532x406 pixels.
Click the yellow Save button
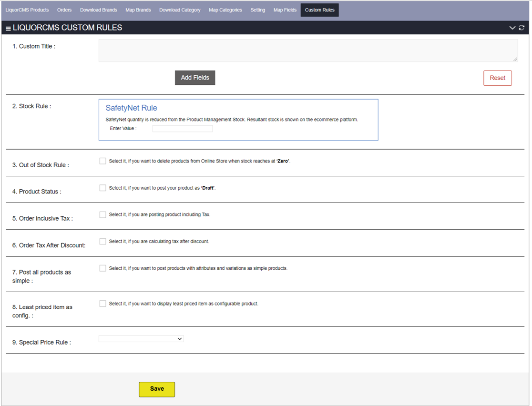click(157, 389)
